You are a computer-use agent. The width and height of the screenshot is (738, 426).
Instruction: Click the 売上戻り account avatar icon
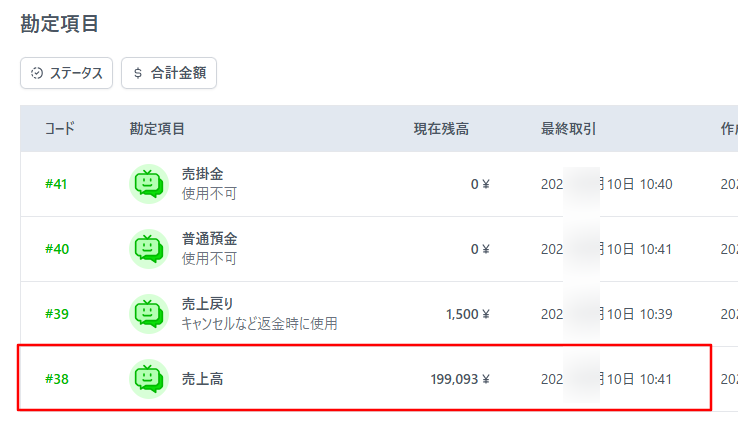(149, 314)
